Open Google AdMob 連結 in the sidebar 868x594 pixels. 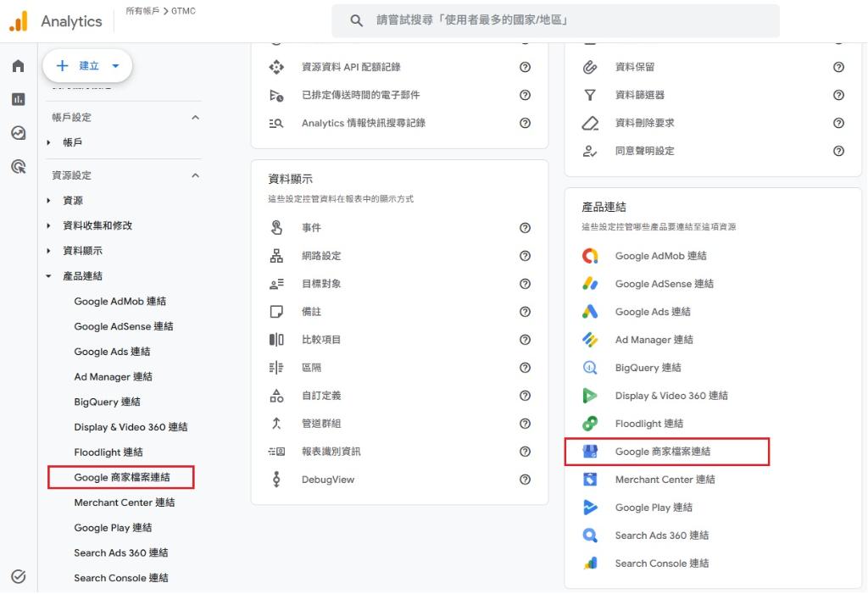pos(120,301)
